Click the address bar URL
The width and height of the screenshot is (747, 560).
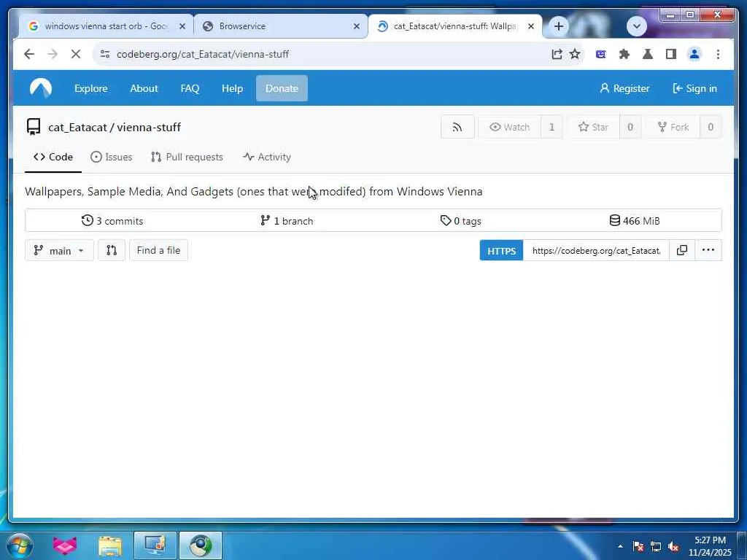[x=203, y=54]
